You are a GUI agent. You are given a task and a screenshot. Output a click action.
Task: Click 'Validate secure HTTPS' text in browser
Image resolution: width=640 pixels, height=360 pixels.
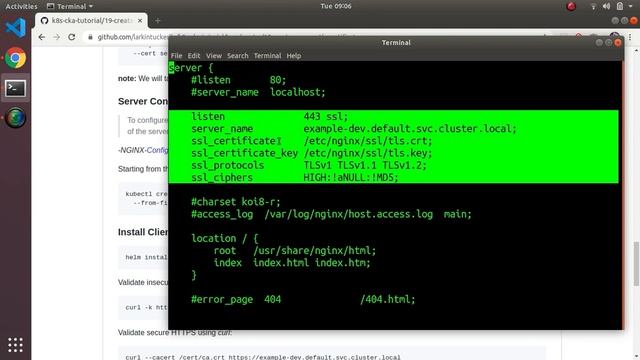pyautogui.click(x=175, y=333)
